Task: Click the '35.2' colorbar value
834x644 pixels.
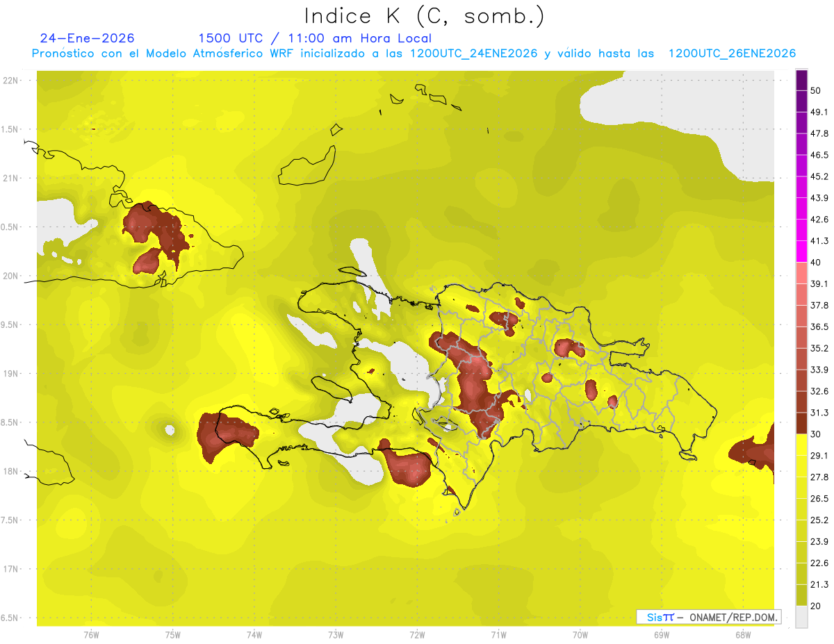Action: pyautogui.click(x=819, y=348)
